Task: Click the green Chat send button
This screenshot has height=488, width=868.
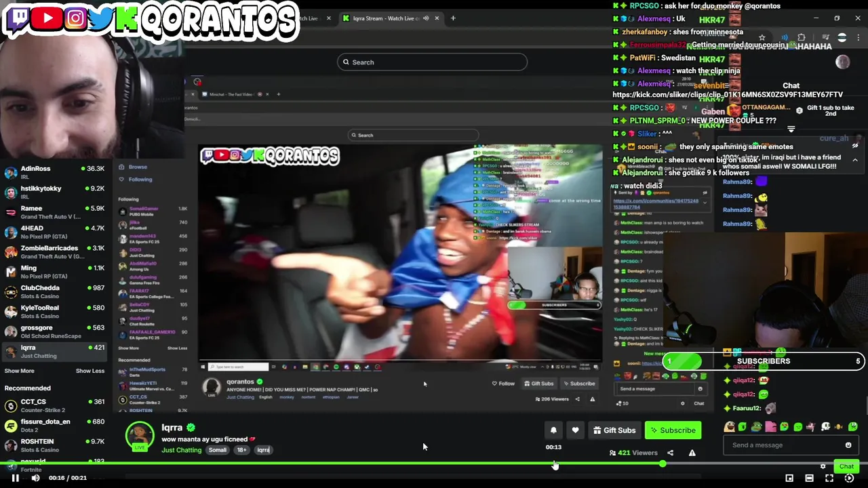Action: pos(846,466)
